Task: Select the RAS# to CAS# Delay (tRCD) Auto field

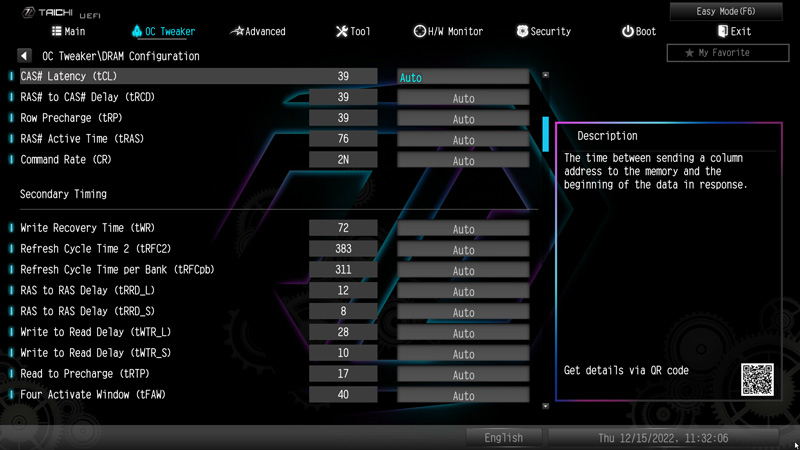Action: pos(463,98)
